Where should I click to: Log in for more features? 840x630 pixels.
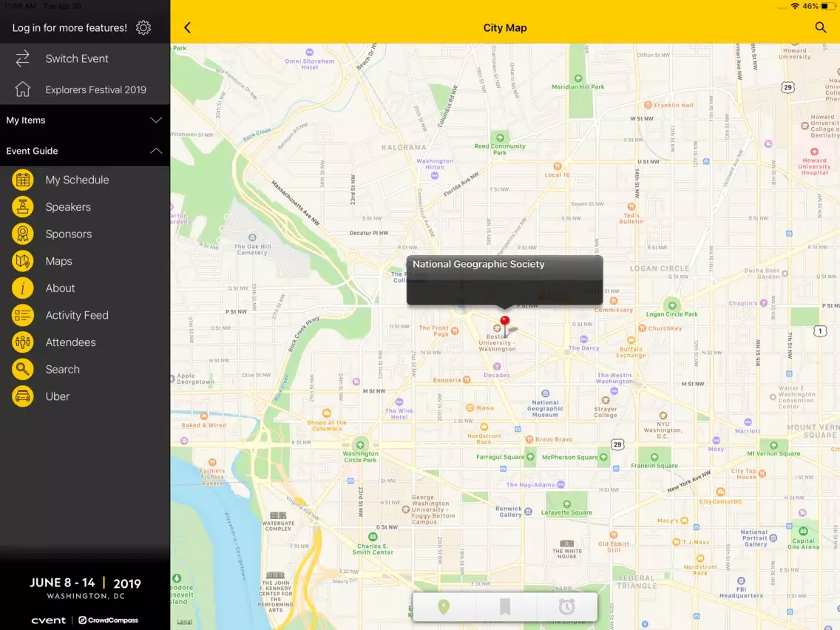tap(70, 28)
